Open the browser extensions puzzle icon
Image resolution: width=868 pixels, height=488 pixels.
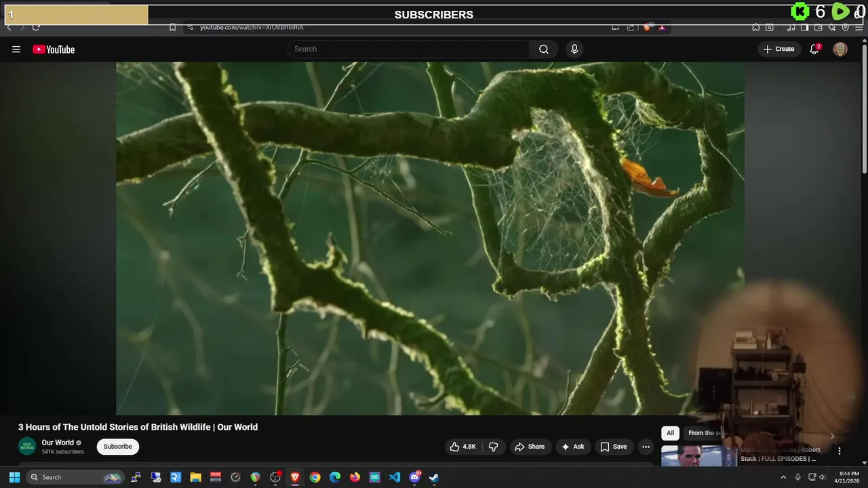tap(756, 27)
